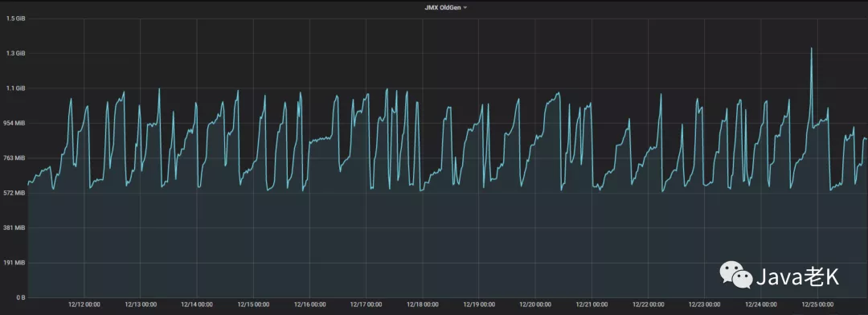The height and width of the screenshot is (315, 868).
Task: Click the tallest spike peak near 1.3 GiB
Action: [812, 49]
